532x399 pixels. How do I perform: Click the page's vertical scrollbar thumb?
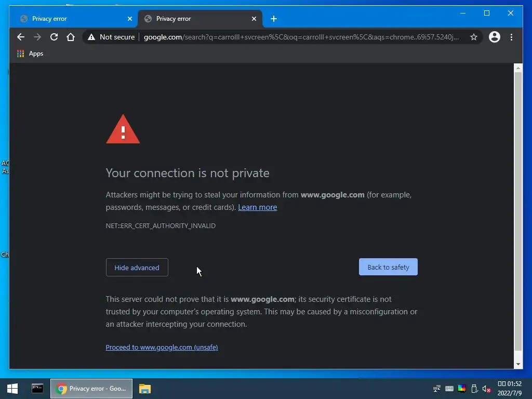point(518,211)
